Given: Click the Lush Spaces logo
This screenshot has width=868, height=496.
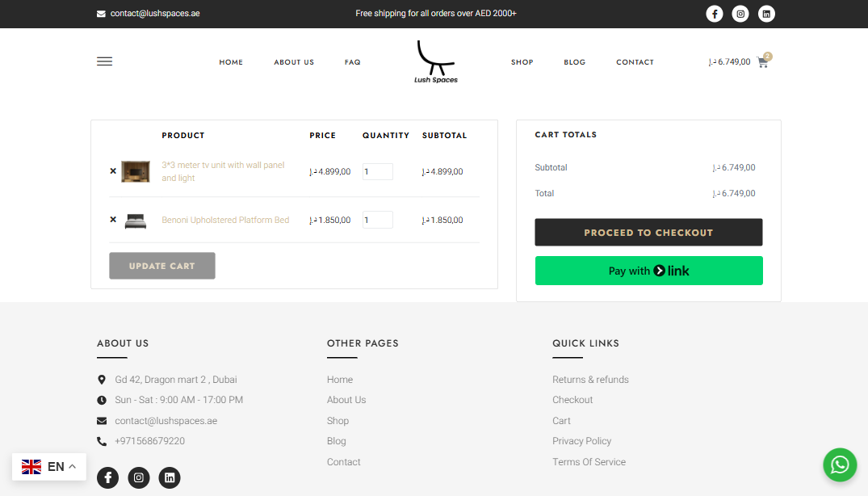Looking at the screenshot, I should [x=436, y=62].
